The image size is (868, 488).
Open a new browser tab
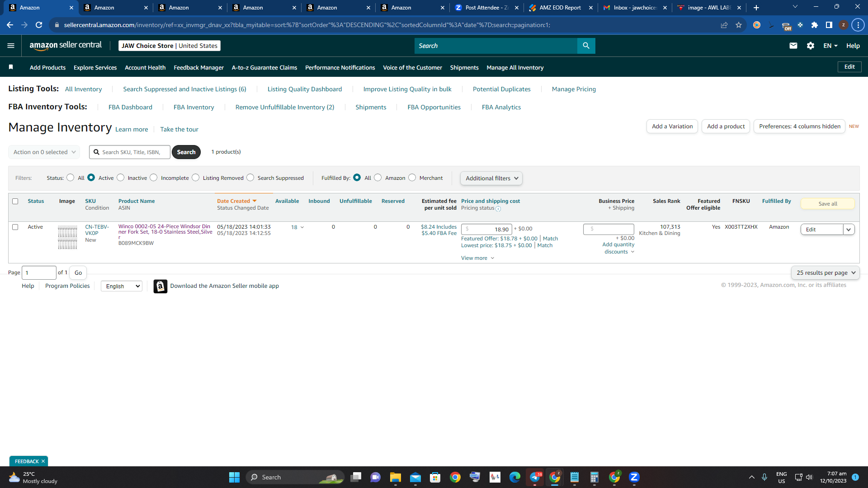pyautogui.click(x=756, y=8)
